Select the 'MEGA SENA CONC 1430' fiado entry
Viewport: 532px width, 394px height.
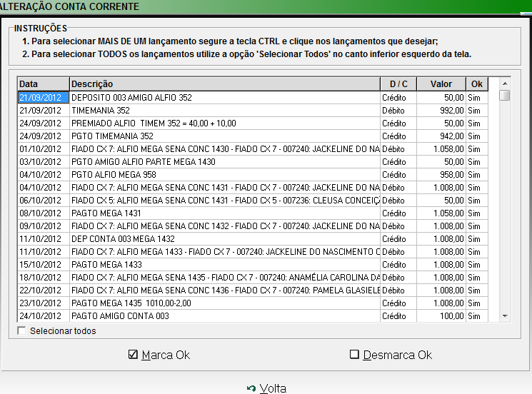point(253,149)
